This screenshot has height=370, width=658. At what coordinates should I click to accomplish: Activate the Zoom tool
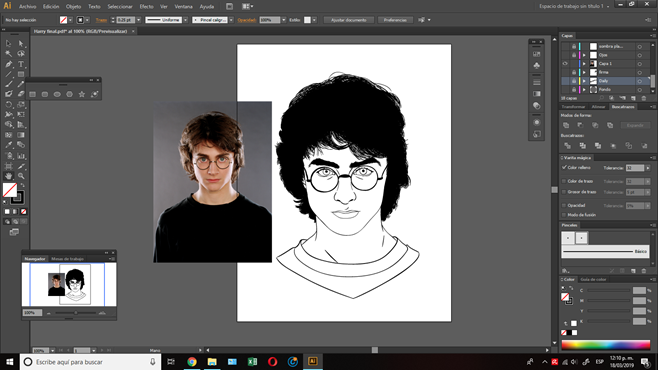coord(21,176)
